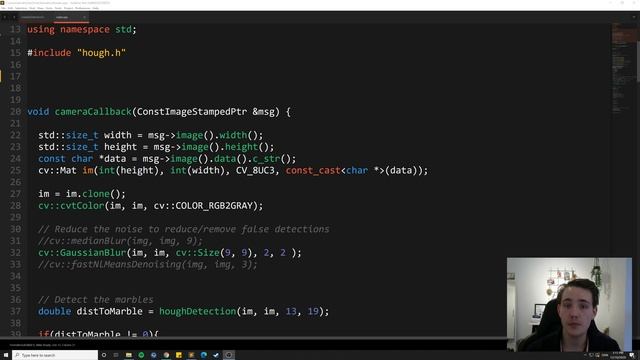Open Task View on the taskbar
Screen dimensions: 640x360
116,355
